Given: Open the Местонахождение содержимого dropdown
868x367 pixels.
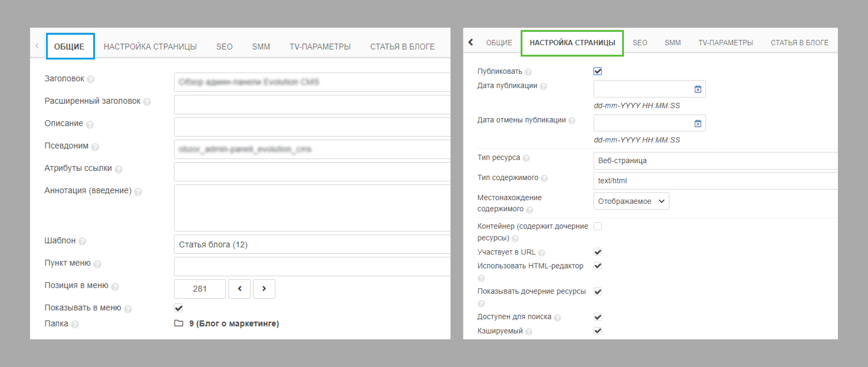Looking at the screenshot, I should pos(631,201).
